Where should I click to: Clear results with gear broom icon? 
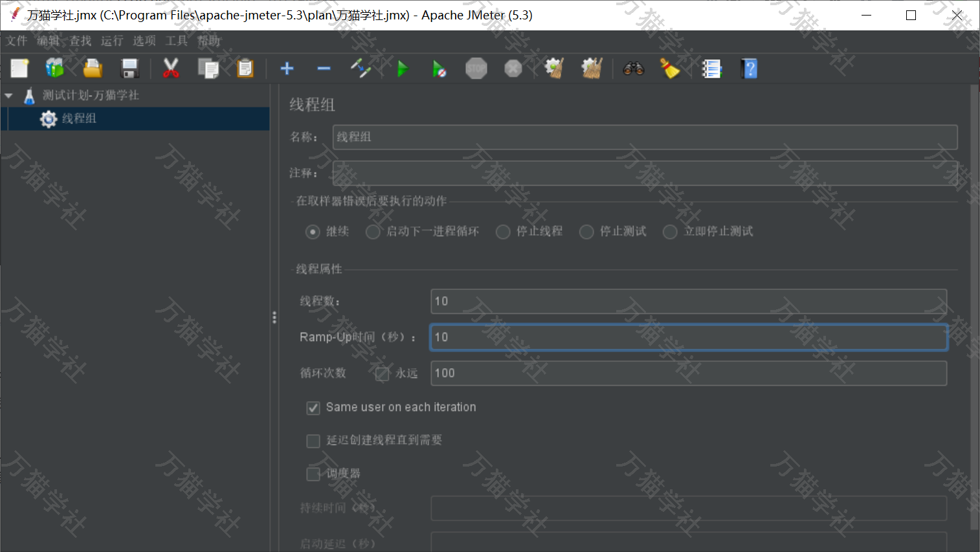click(554, 68)
